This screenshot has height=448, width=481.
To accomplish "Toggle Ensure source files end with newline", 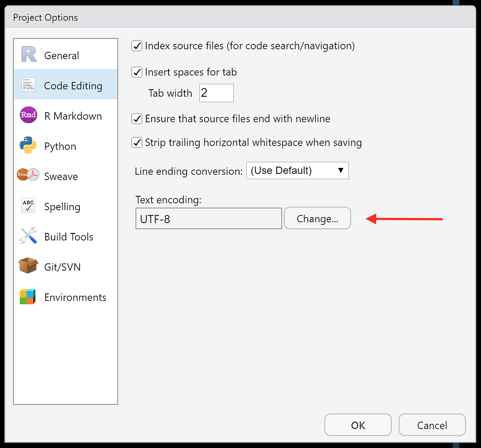I will click(137, 119).
